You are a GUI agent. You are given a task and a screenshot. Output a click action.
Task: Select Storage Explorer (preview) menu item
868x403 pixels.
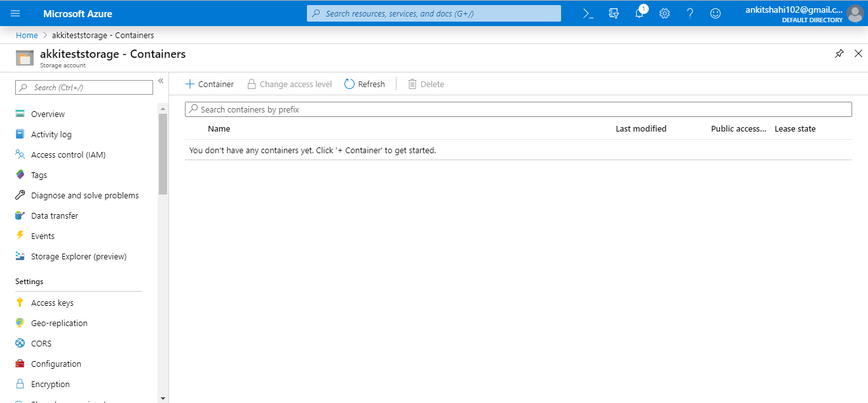pos(78,256)
